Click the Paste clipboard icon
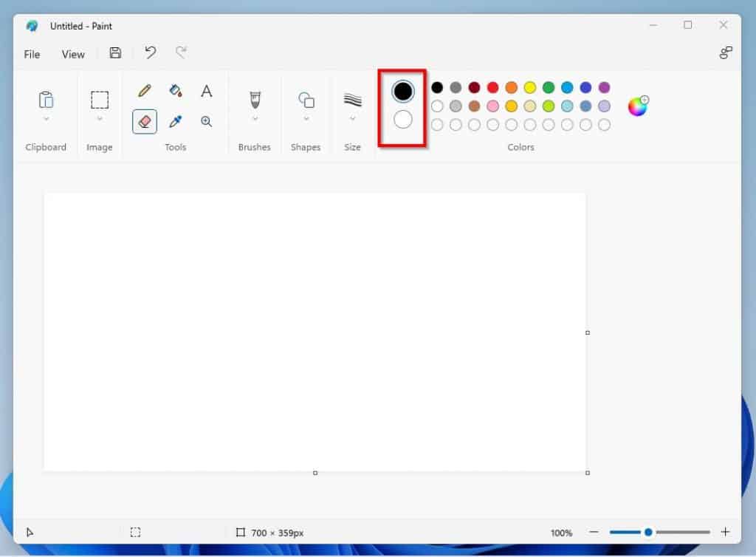Screen dimensions: 756x557 [47, 100]
